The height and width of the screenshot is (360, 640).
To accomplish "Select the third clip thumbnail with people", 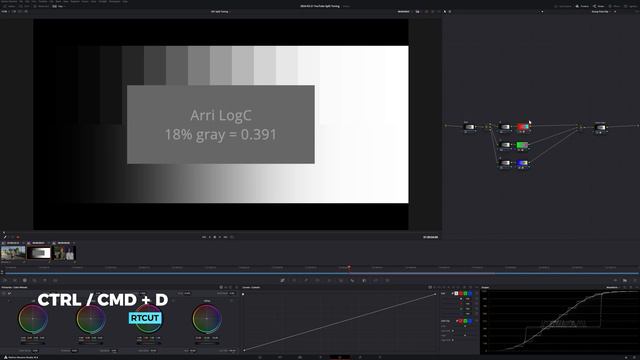I will (x=64, y=253).
